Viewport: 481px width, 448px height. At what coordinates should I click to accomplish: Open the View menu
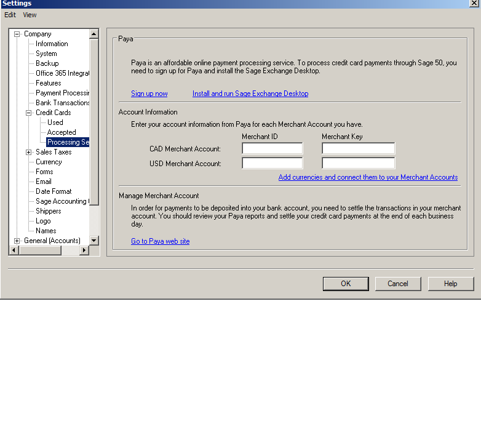point(30,15)
